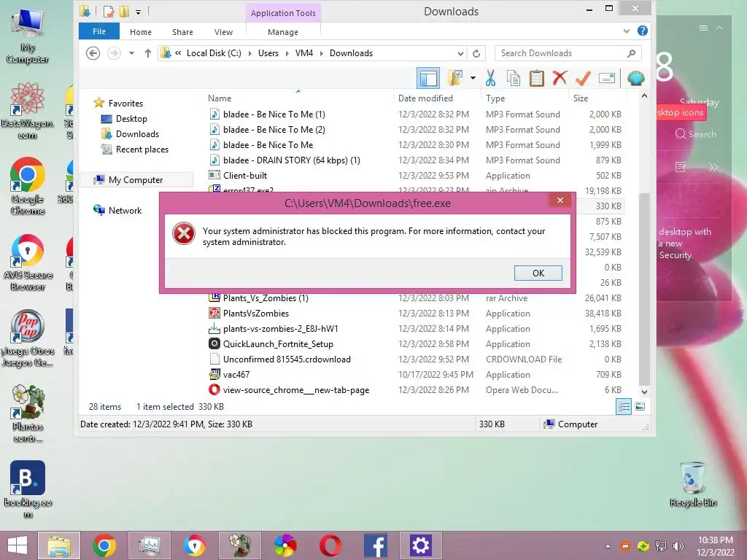This screenshot has height=560, width=747.
Task: Click the Paste clipboard icon
Action: [536, 77]
